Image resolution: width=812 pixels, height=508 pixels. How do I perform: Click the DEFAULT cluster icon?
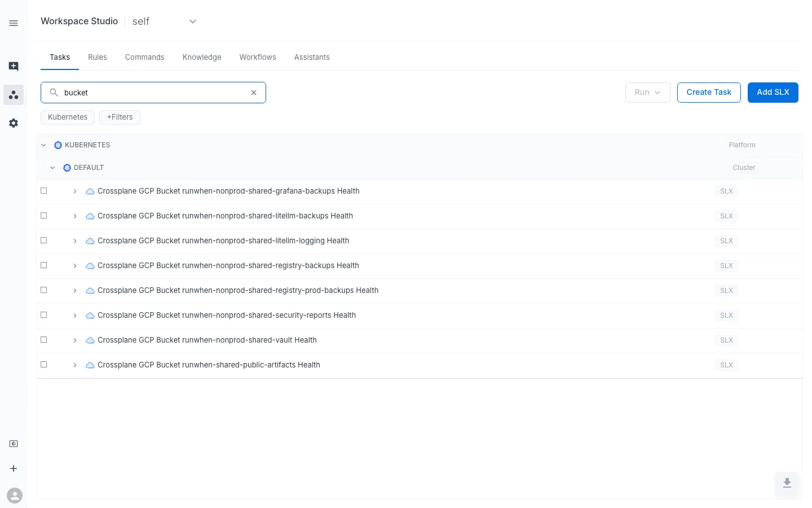pos(67,168)
